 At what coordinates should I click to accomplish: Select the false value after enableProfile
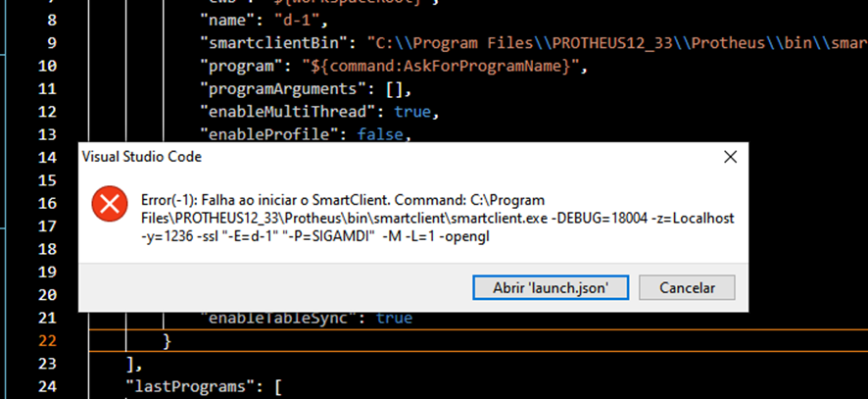point(381,134)
